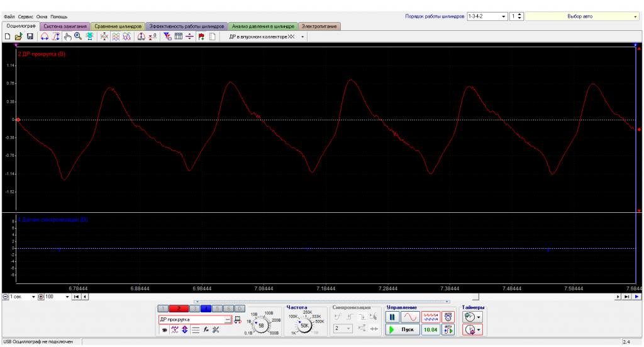
Task: Toggle channel 5 button
Action: 217,309
